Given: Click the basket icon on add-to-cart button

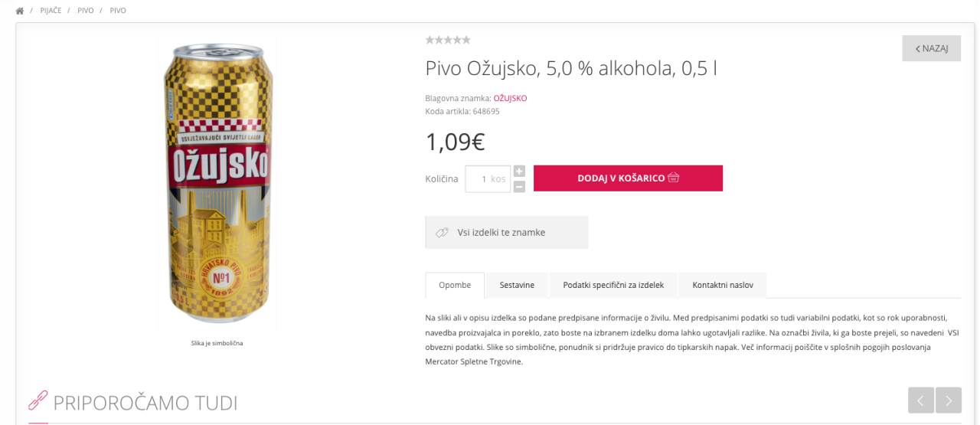Looking at the screenshot, I should pyautogui.click(x=674, y=178).
